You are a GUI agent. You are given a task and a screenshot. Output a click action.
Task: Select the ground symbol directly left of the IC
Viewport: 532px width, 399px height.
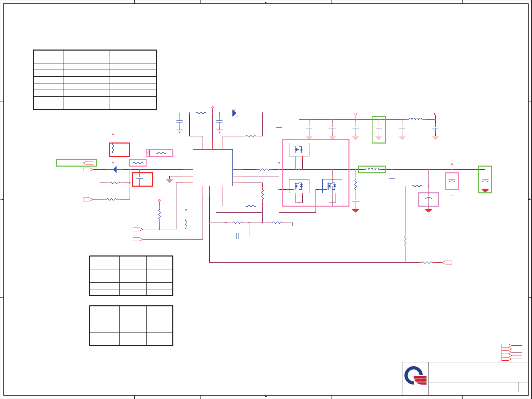tap(170, 180)
